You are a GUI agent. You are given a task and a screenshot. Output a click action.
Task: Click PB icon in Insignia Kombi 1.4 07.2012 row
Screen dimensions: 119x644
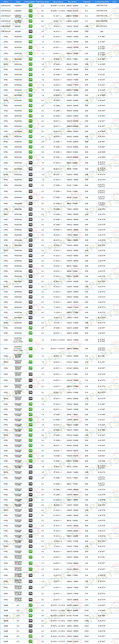(x=30, y=404)
